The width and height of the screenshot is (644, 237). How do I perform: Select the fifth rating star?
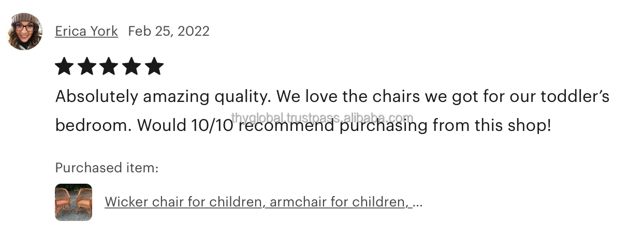154,67
